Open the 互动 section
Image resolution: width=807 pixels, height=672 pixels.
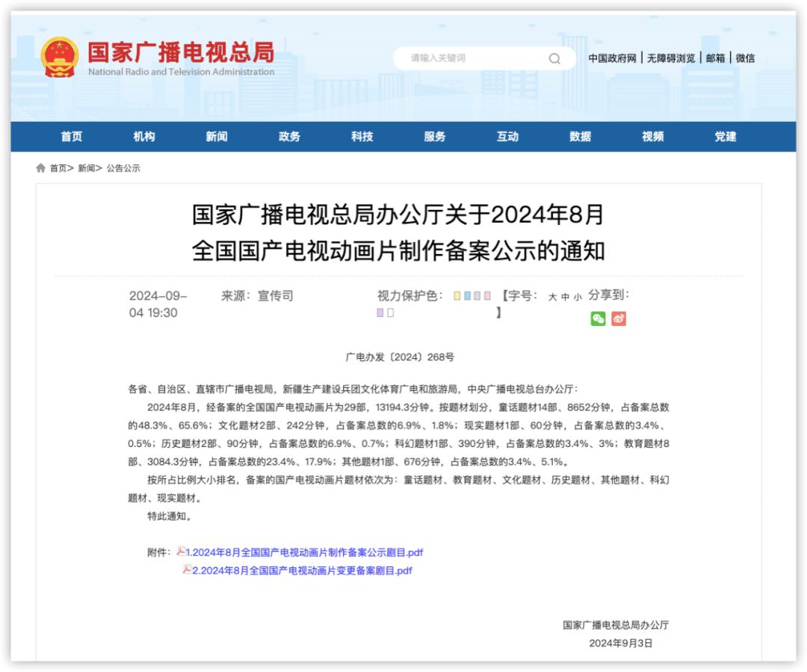[x=508, y=137]
